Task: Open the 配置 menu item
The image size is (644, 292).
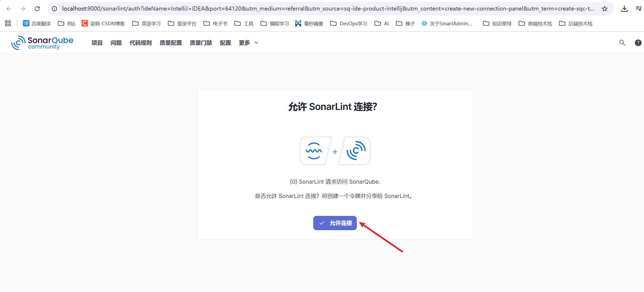Action: coord(225,43)
